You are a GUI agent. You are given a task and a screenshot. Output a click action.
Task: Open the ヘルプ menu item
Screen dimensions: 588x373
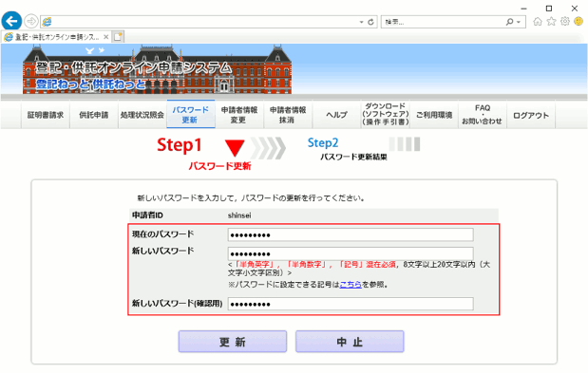(336, 115)
